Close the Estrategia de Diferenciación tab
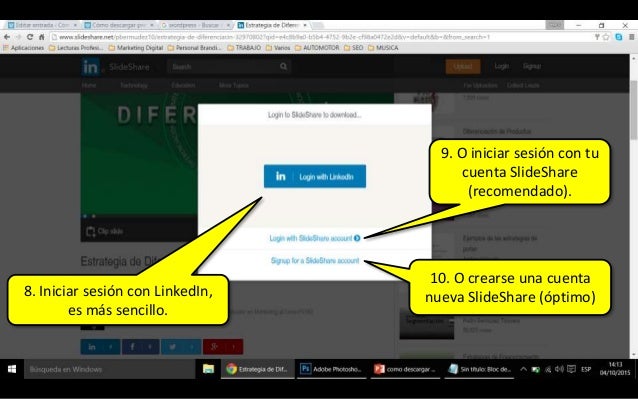Image resolution: width=638 pixels, height=399 pixels. (x=305, y=25)
